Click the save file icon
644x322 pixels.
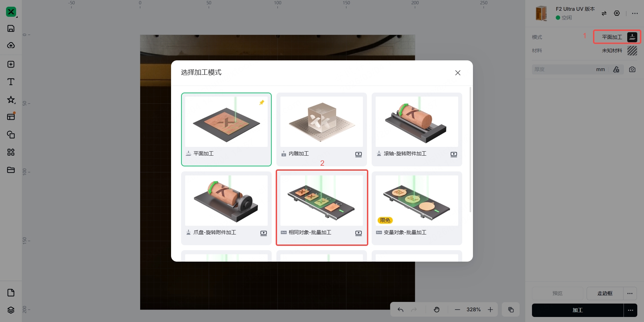[x=11, y=29]
